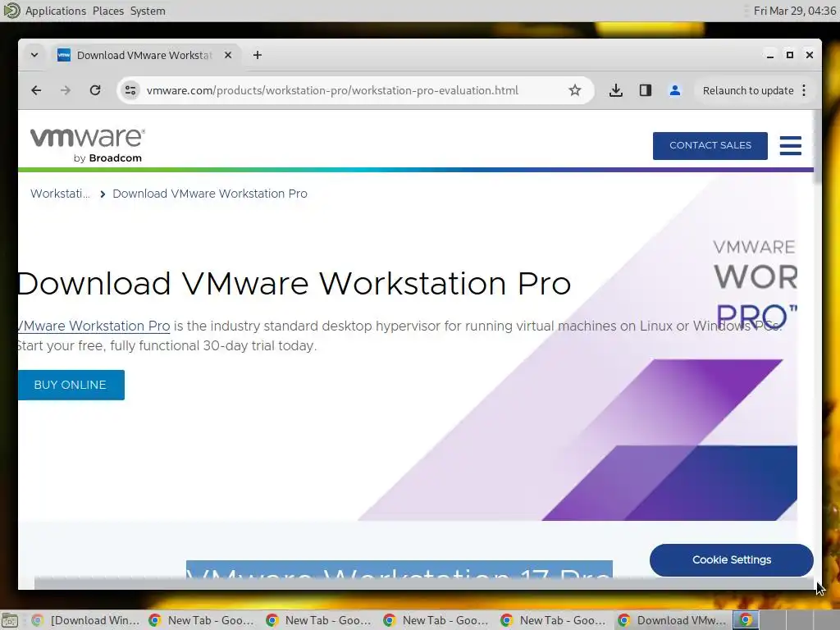Click the BUY ONLINE button

(x=71, y=385)
